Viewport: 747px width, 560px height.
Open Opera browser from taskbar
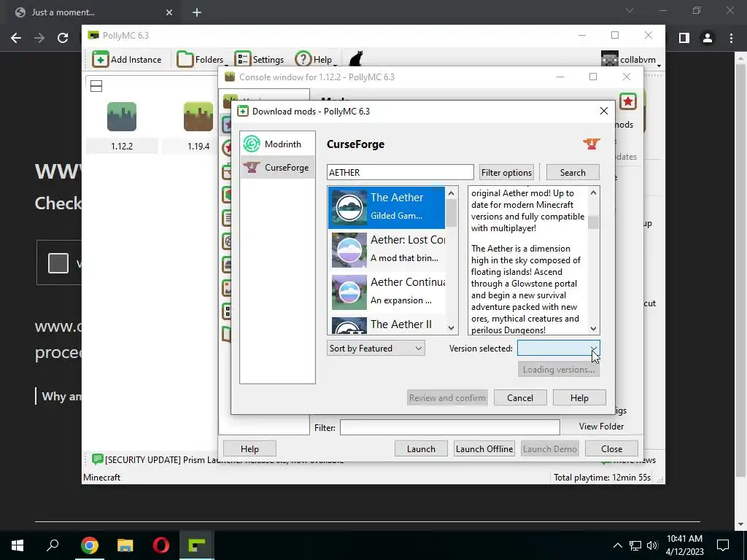161,545
